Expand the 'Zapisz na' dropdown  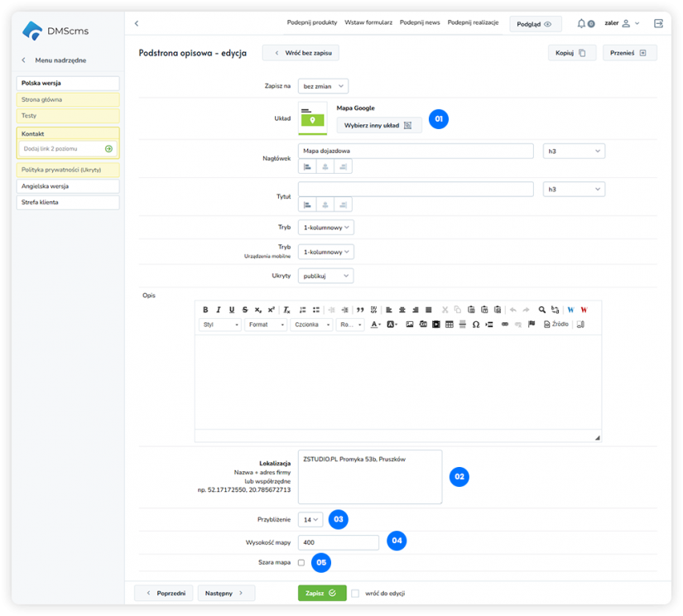point(323,85)
